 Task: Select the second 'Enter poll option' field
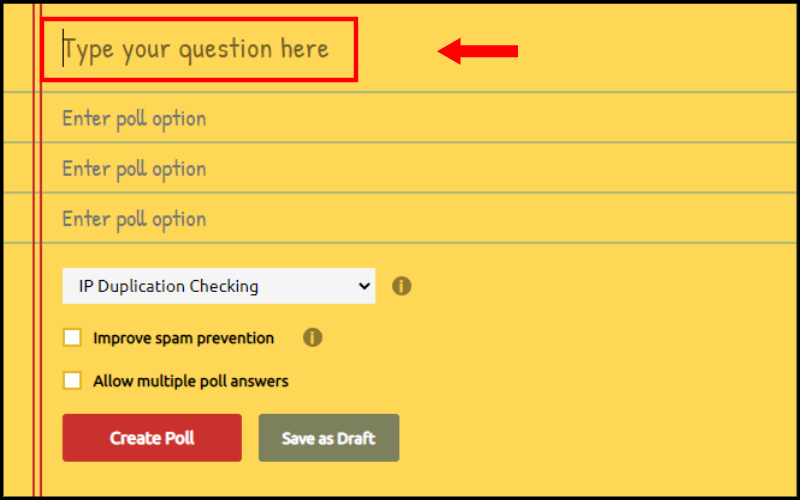(x=418, y=168)
